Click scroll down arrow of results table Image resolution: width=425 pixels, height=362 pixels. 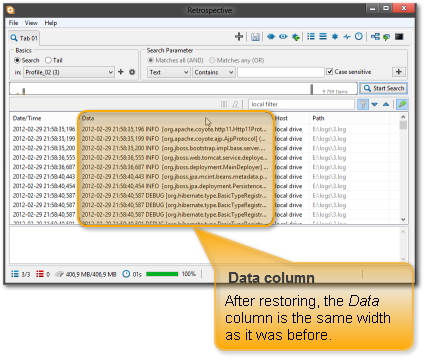(403, 220)
